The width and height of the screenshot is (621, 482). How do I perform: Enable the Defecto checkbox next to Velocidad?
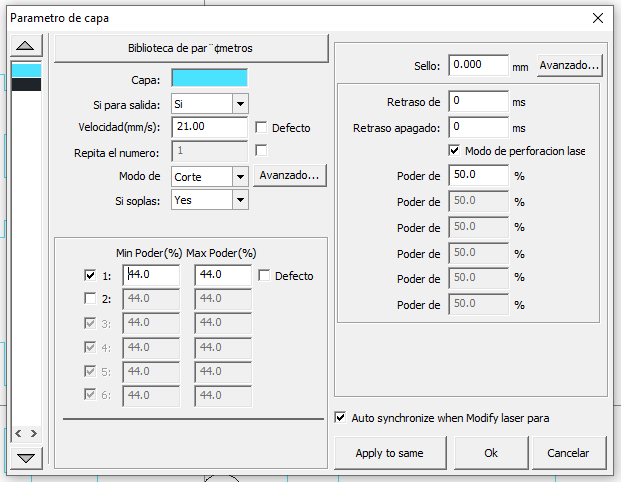262,128
